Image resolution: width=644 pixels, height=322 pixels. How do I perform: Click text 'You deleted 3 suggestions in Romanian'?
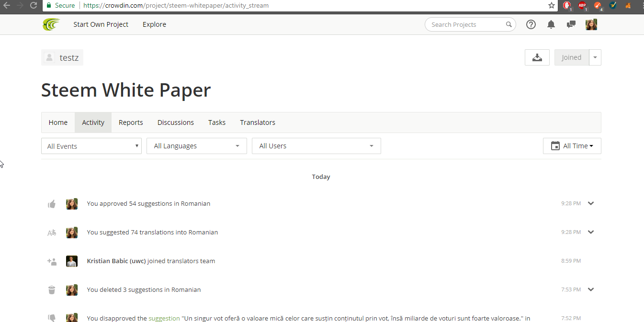(x=144, y=290)
